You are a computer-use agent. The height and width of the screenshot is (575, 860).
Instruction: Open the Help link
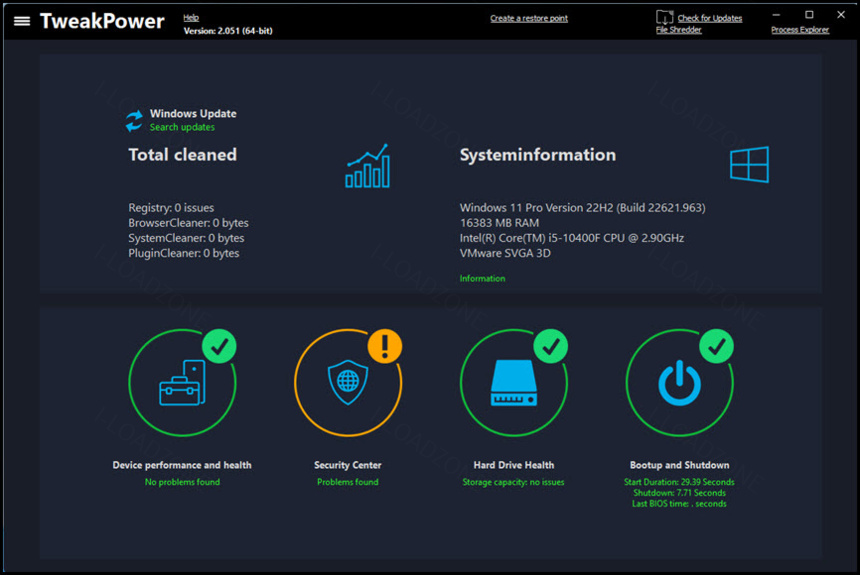coord(191,18)
